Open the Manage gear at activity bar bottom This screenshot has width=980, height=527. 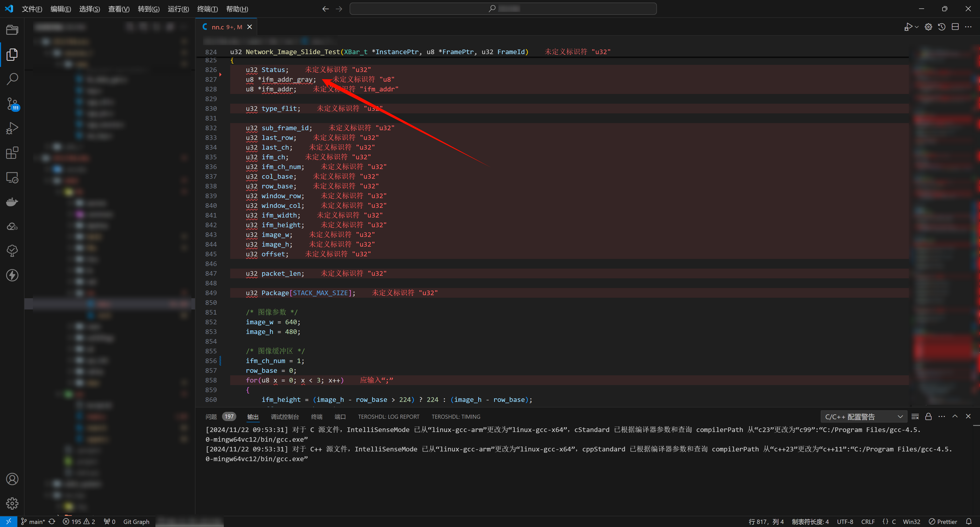pyautogui.click(x=12, y=504)
